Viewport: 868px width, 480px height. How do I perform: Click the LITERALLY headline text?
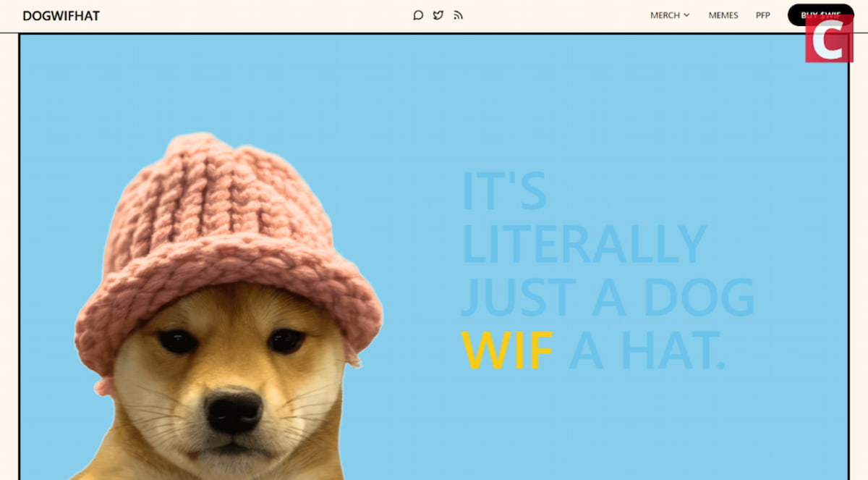[584, 244]
